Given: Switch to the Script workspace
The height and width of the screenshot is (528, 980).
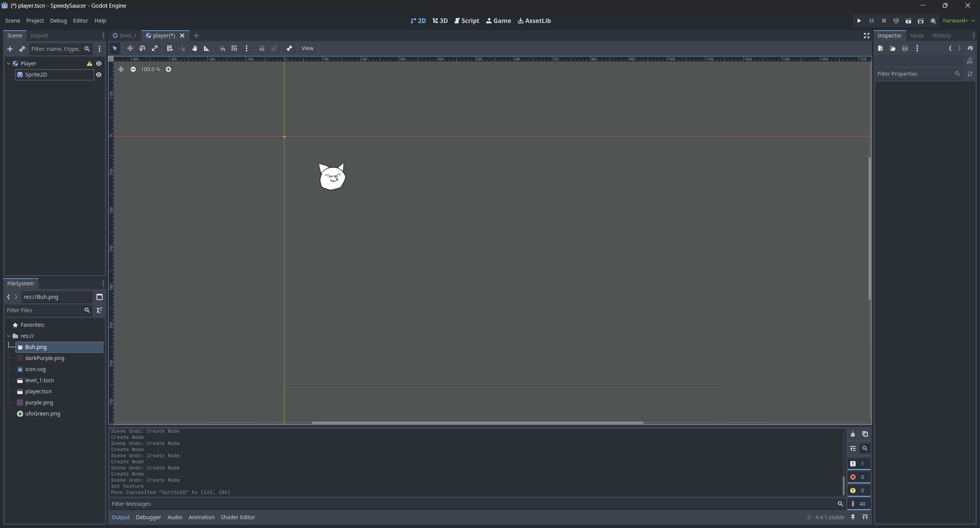Looking at the screenshot, I should coord(467,21).
